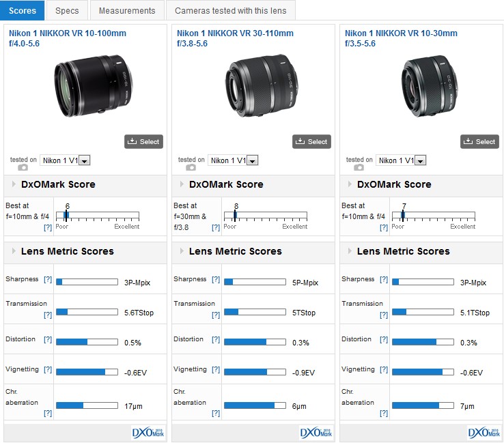The height and width of the screenshot is (443, 504).
Task: Click camera icon under 30-110mm lens's tested on
Action: click(191, 167)
